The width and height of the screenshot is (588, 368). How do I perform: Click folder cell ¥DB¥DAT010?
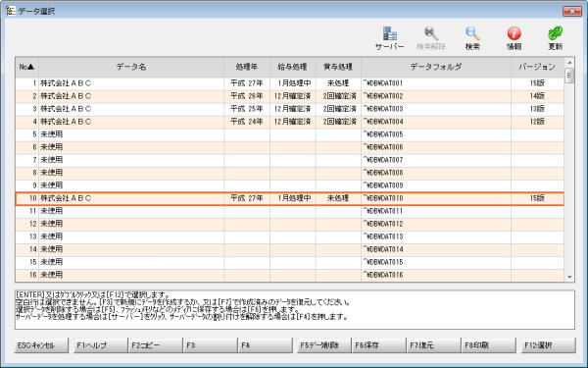436,198
